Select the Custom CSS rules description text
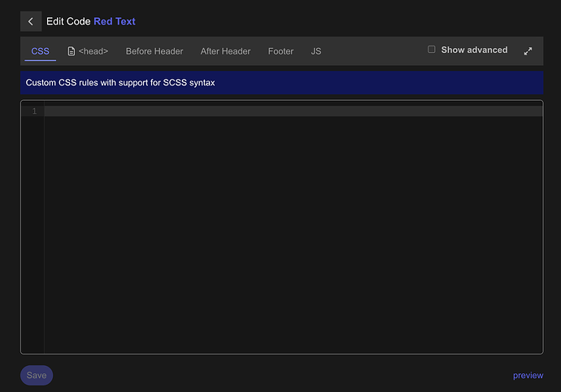561x392 pixels. point(120,83)
